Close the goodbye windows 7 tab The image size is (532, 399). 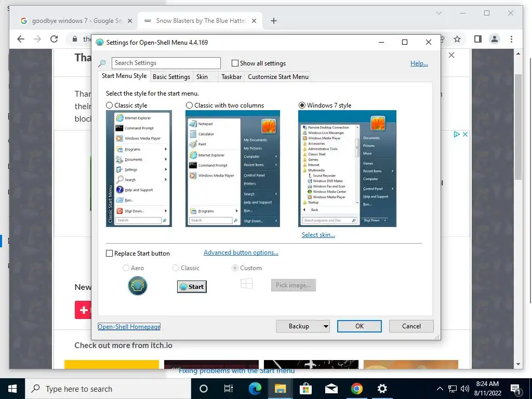click(x=129, y=21)
